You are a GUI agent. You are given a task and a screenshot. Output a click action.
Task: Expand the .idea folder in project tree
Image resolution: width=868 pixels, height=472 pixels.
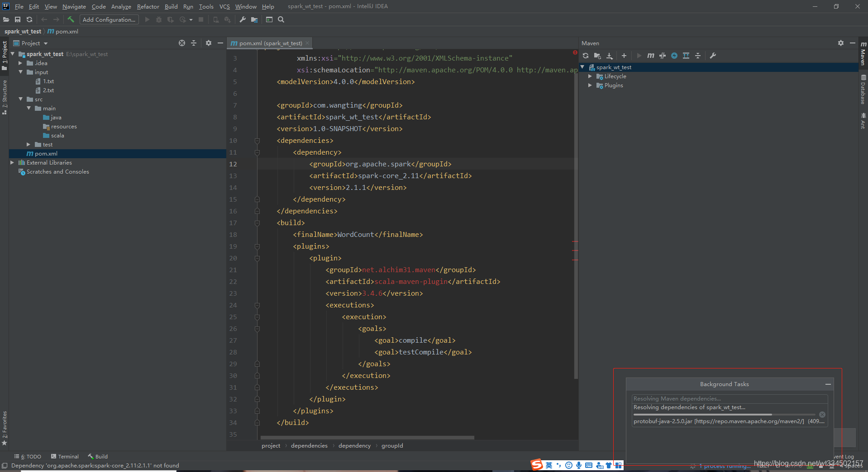point(20,63)
